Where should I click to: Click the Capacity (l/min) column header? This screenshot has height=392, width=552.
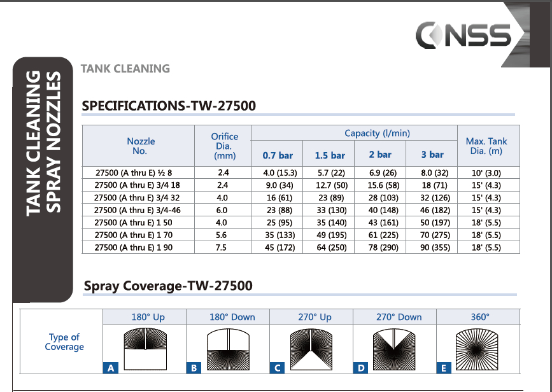tap(377, 133)
